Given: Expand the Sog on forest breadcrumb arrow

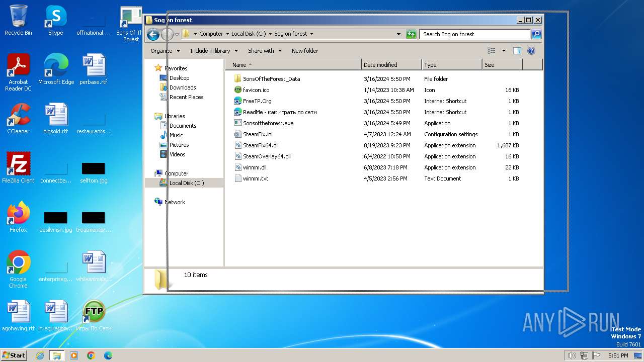Looking at the screenshot, I should pyautogui.click(x=311, y=34).
